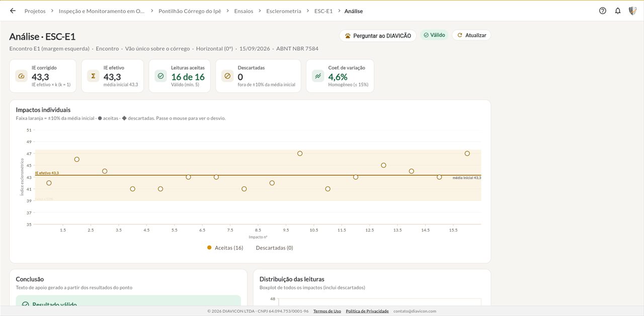Image resolution: width=644 pixels, height=316 pixels.
Task: Click the refresh icon in Atualizar
Action: click(459, 35)
